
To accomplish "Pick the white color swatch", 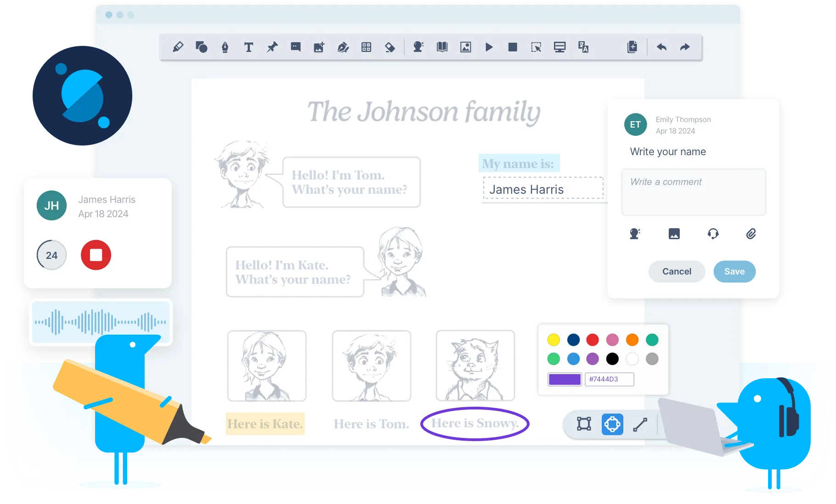I will (x=632, y=358).
